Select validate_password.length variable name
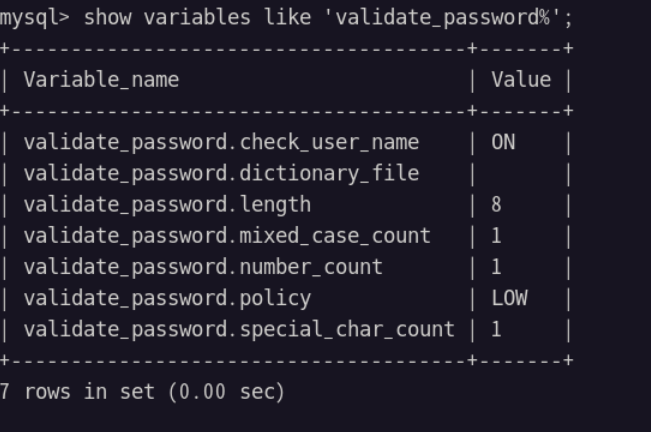This screenshot has width=651, height=432. 167,205
